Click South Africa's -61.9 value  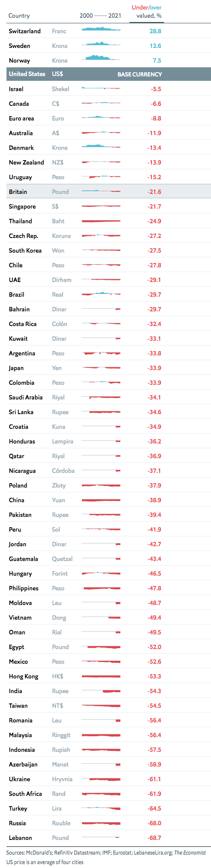(x=154, y=794)
